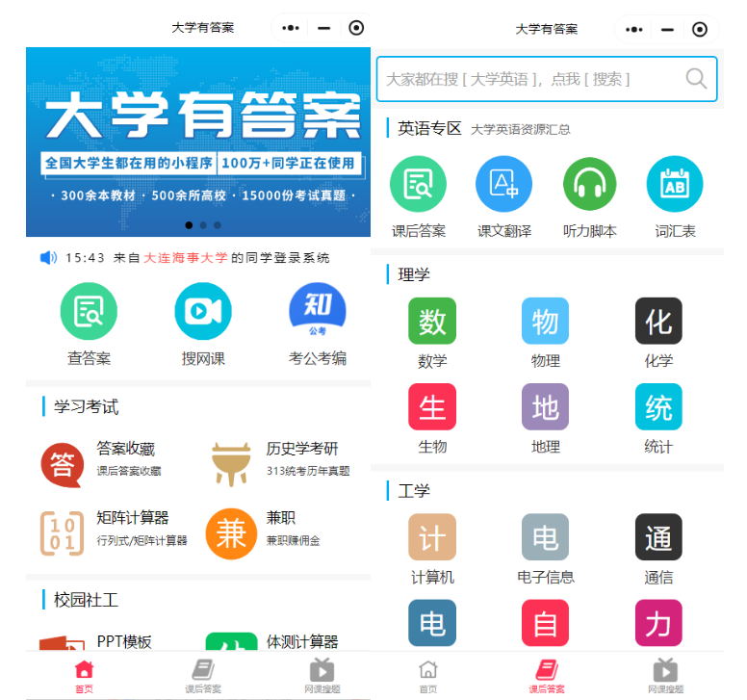Choose the green 数学 subject icon
This screenshot has width=747, height=700.
click(432, 322)
